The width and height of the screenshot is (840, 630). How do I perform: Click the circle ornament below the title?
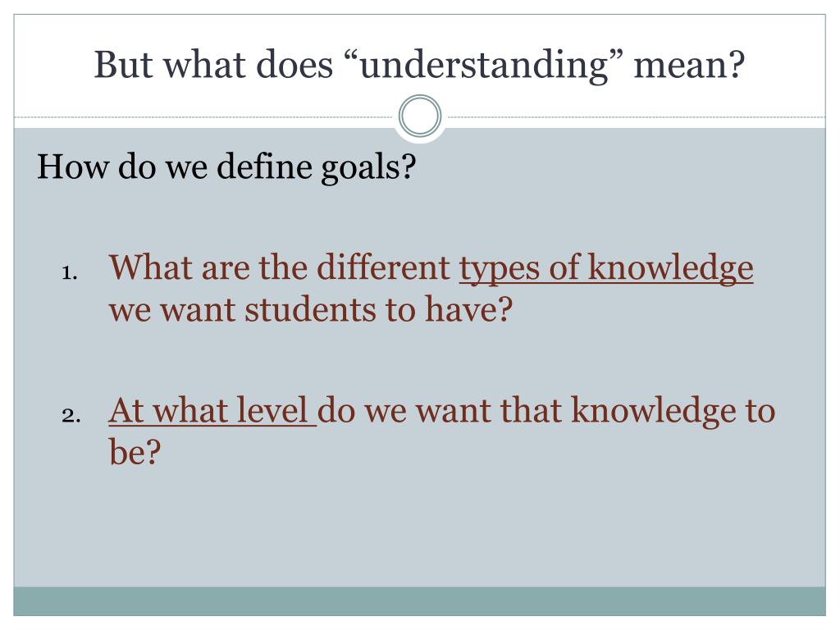click(420, 116)
